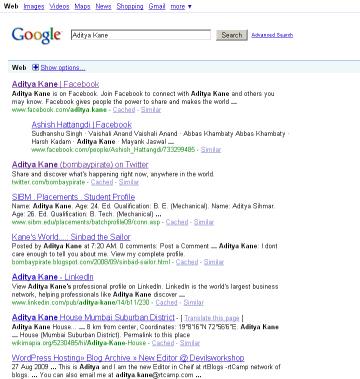Viewport: 360px width, 379px height.
Task: Open Similar link for facebook.com/aditya.kane result
Action: (x=151, y=110)
